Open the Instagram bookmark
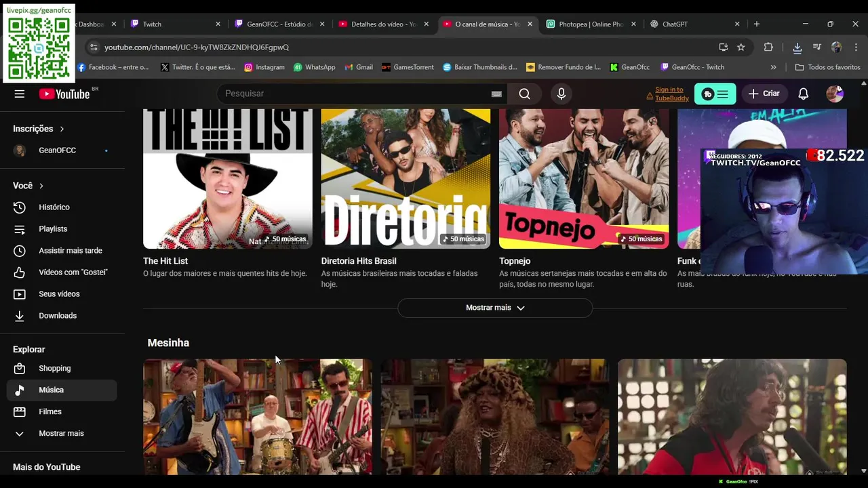Viewport: 868px width, 488px height. coord(264,67)
